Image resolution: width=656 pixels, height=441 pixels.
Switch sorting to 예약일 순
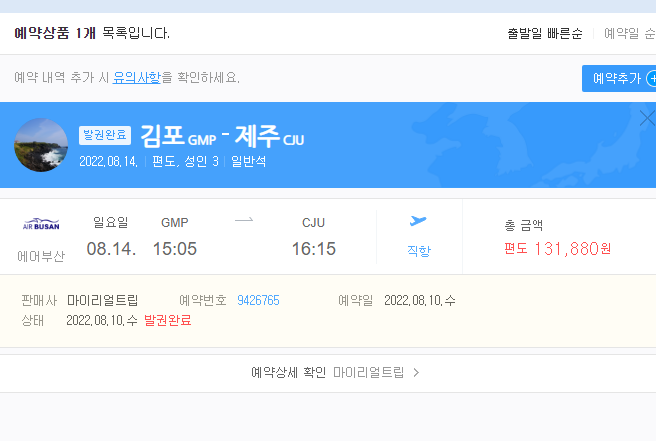click(x=629, y=33)
